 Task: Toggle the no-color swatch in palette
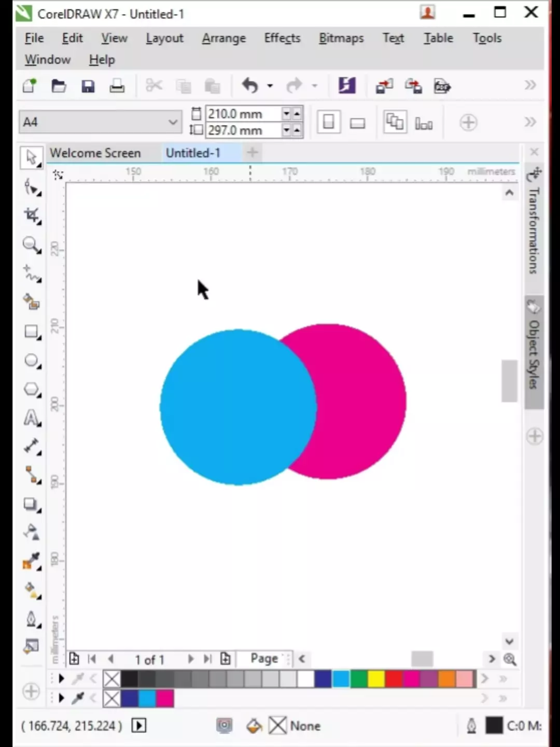coord(111,679)
